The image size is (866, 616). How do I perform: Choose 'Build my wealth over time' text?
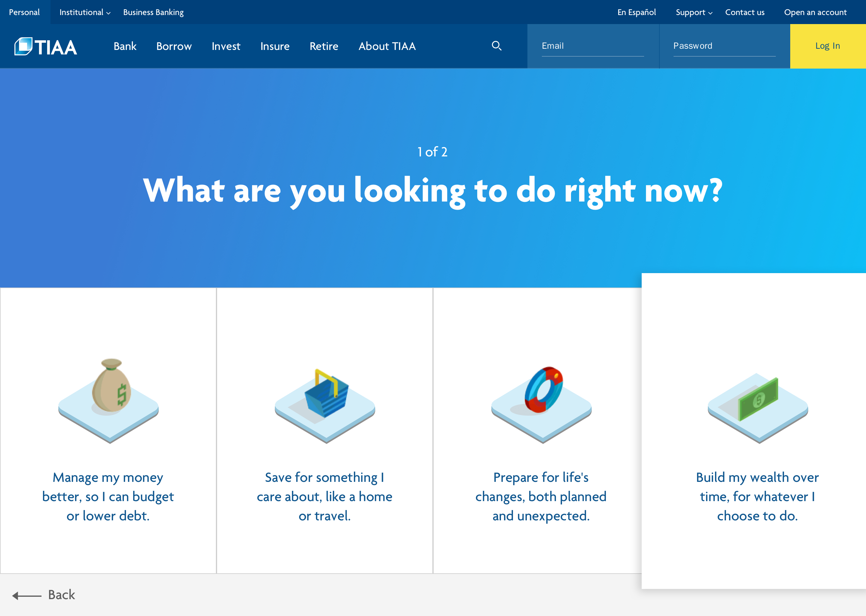757,497
